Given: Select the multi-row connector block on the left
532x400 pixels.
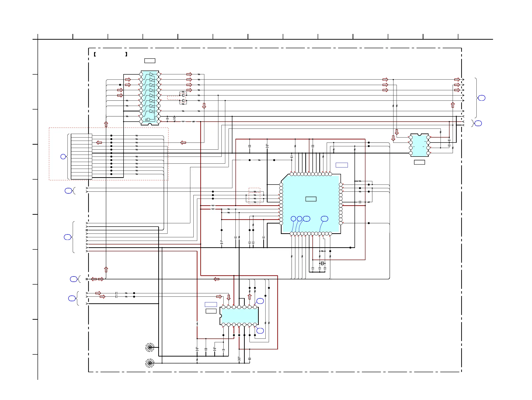Looking at the screenshot, I should click(x=81, y=157).
